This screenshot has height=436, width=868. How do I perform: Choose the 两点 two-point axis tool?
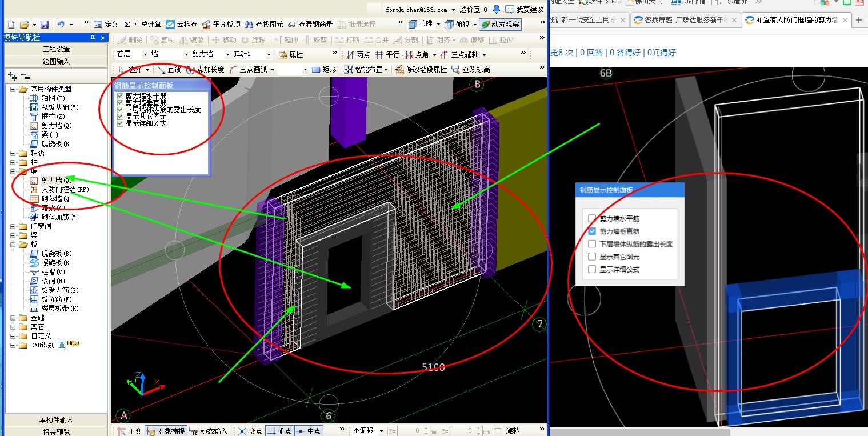coord(358,54)
